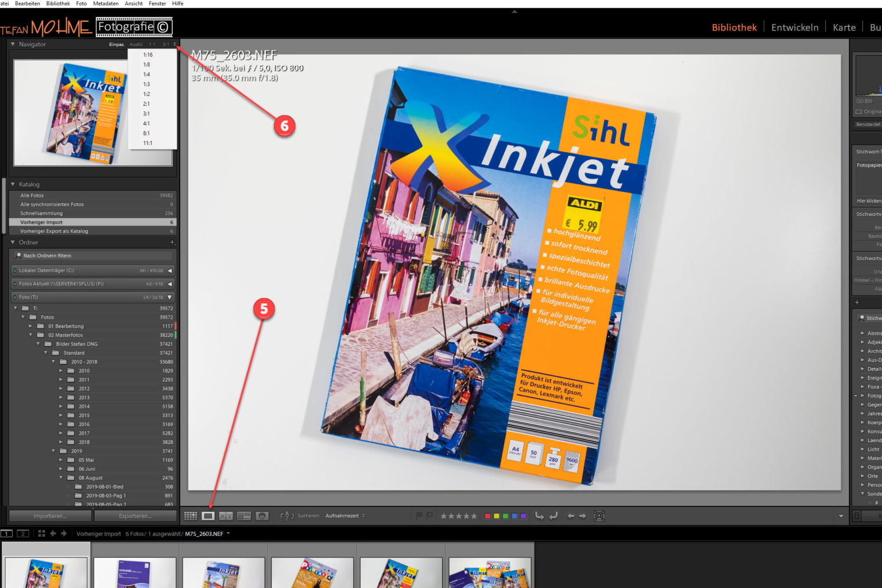Open the Bearbeiten menu

click(28, 3)
